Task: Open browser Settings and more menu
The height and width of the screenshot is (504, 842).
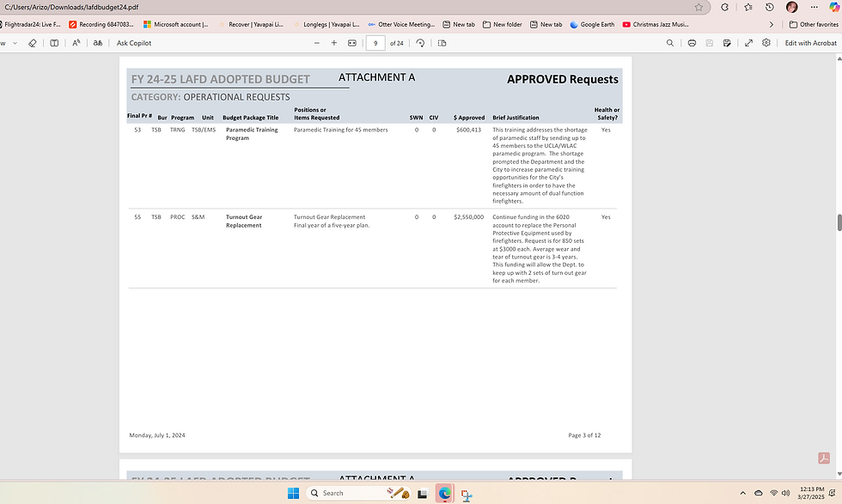Action: click(x=815, y=7)
